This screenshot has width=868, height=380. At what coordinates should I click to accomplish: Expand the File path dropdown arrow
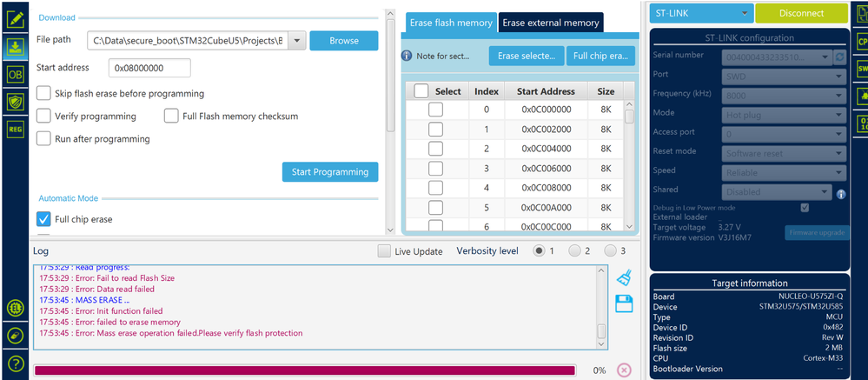(x=297, y=41)
